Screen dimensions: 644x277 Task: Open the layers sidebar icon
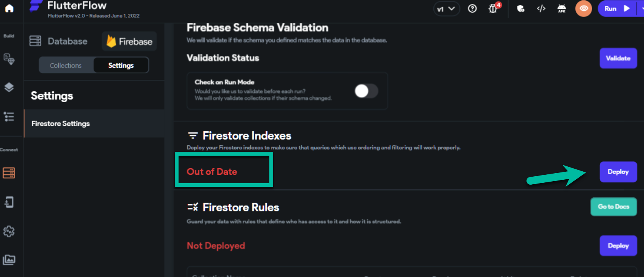pyautogui.click(x=9, y=87)
